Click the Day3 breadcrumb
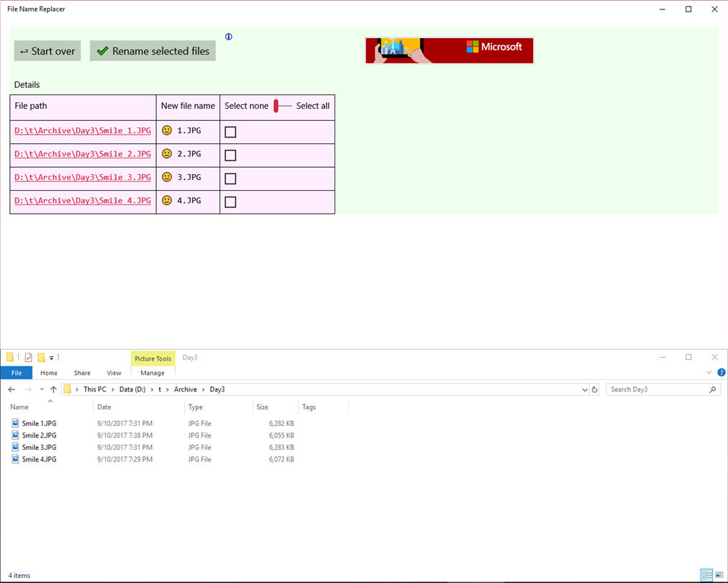The width and height of the screenshot is (728, 583). click(217, 389)
